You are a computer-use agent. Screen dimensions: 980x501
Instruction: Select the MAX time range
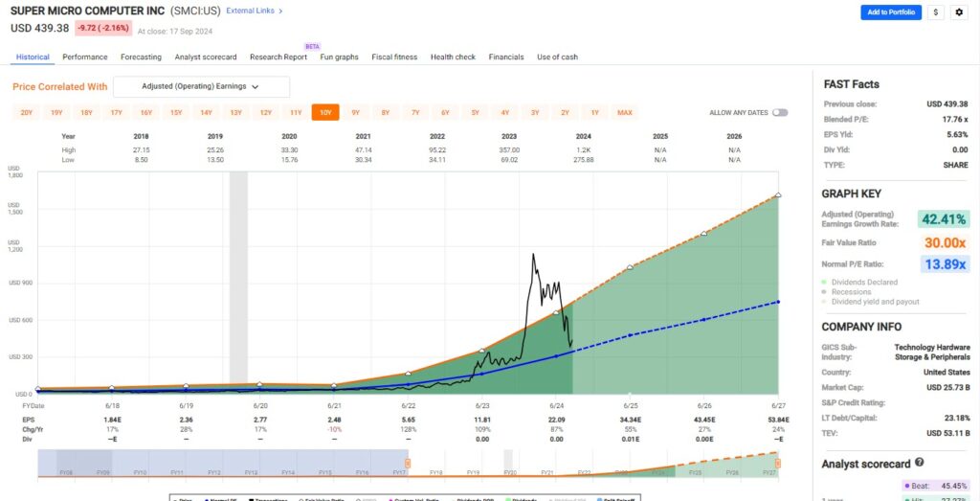click(624, 113)
